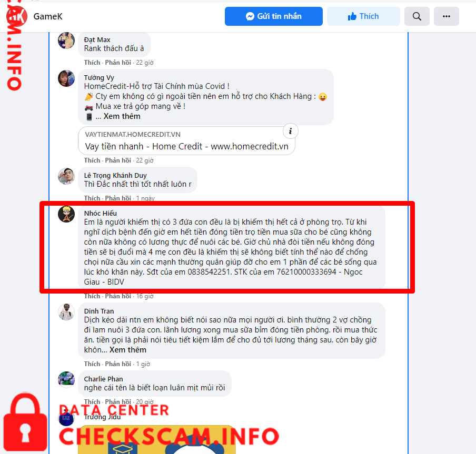Click the info icon on HomeCredit link

click(291, 131)
